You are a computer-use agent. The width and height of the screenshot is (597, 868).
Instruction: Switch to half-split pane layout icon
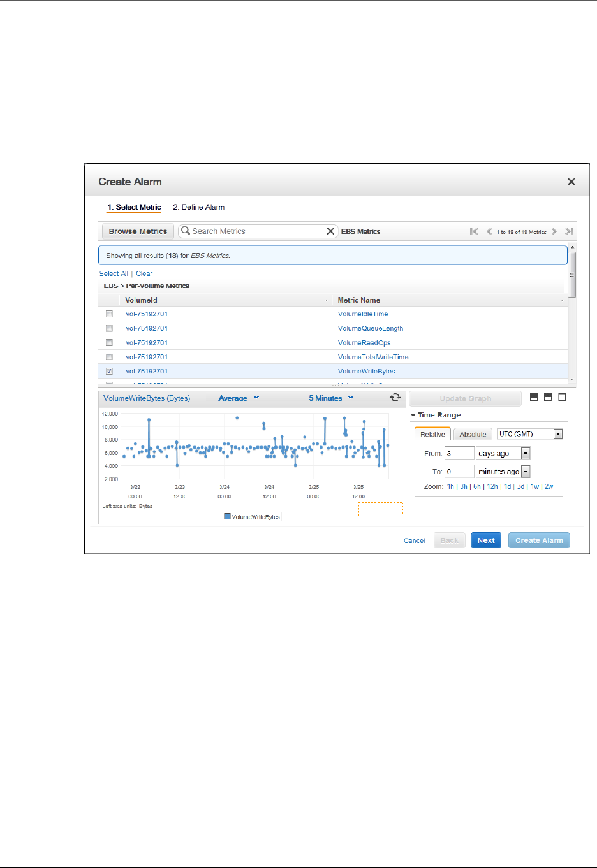[x=548, y=397]
